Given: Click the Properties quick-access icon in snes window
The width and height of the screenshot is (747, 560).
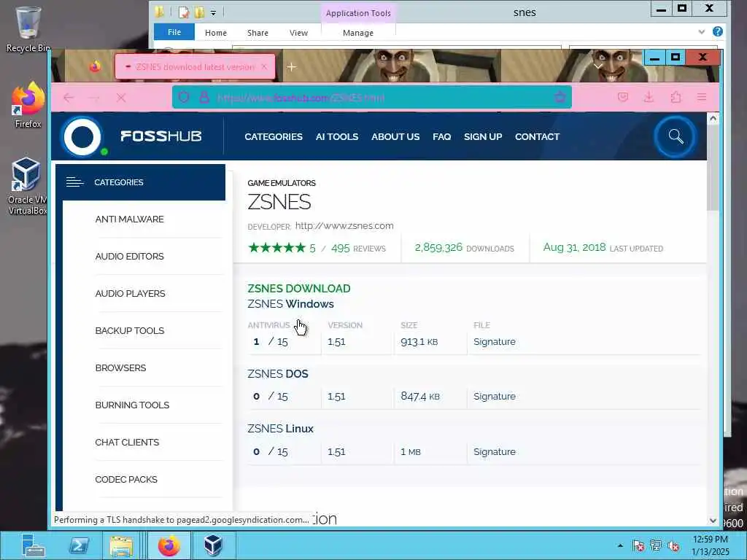Looking at the screenshot, I should tap(184, 12).
